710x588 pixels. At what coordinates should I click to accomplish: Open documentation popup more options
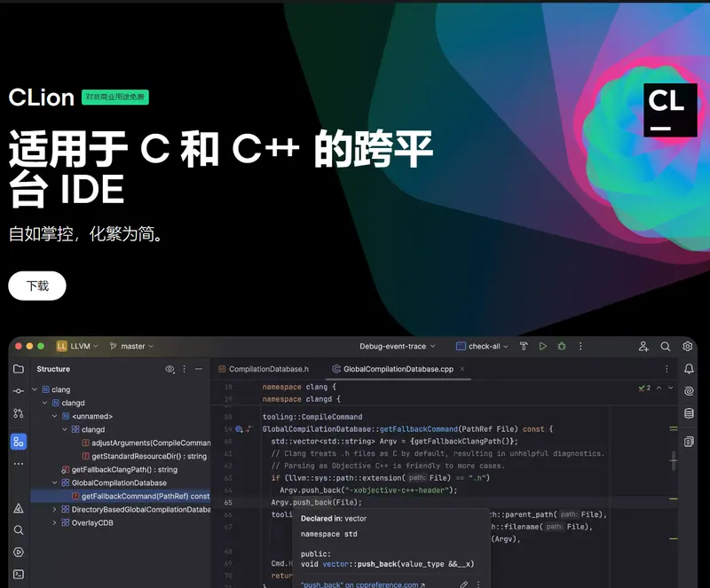[x=478, y=584]
